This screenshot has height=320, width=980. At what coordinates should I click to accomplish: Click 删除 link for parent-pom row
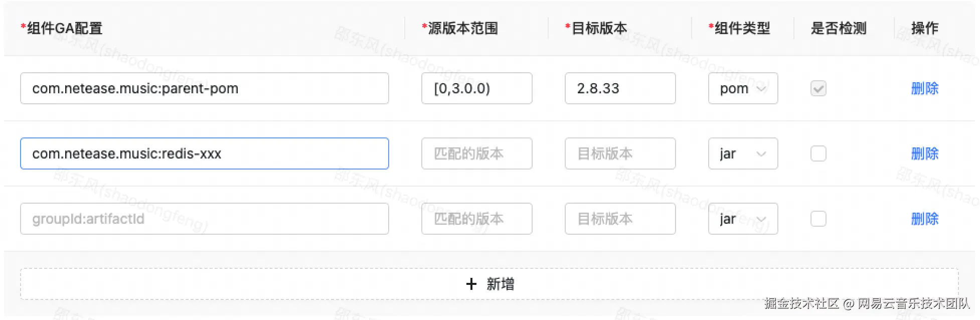tap(925, 88)
